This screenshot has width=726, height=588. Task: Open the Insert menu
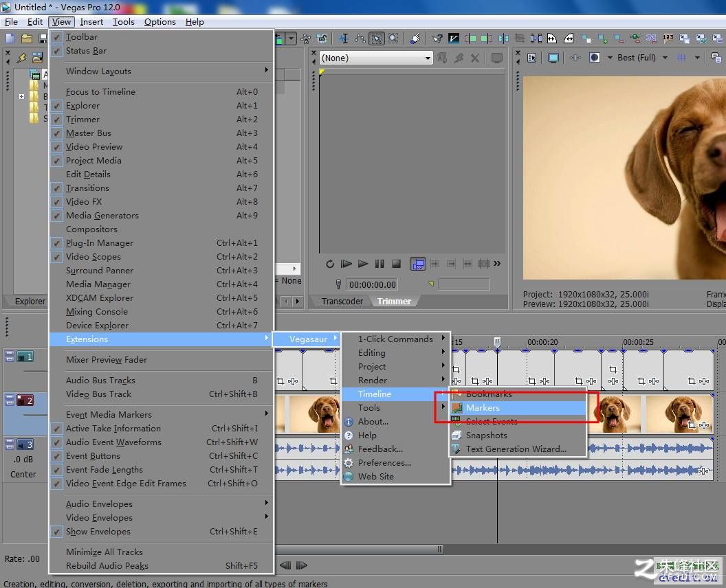pos(91,22)
